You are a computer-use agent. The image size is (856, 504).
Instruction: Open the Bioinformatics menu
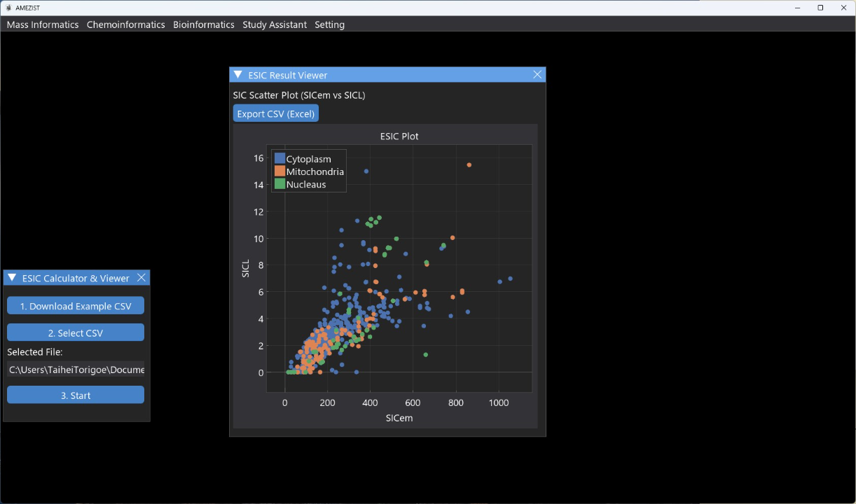pyautogui.click(x=204, y=24)
